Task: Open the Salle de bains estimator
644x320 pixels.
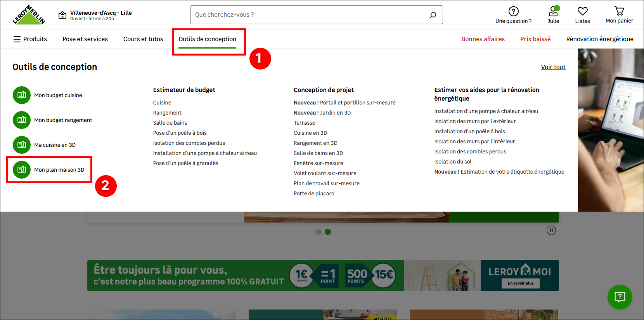Action: coord(170,123)
